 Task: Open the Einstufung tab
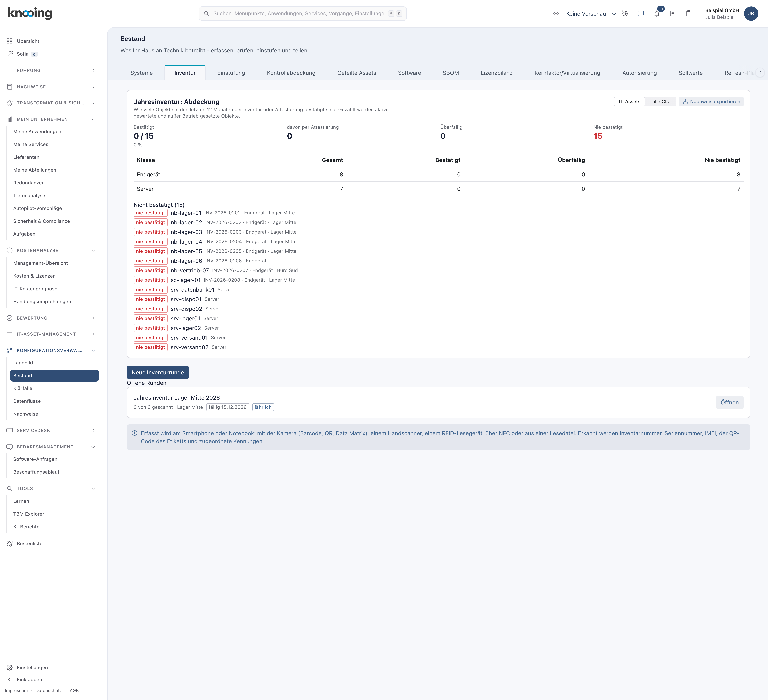coord(231,73)
